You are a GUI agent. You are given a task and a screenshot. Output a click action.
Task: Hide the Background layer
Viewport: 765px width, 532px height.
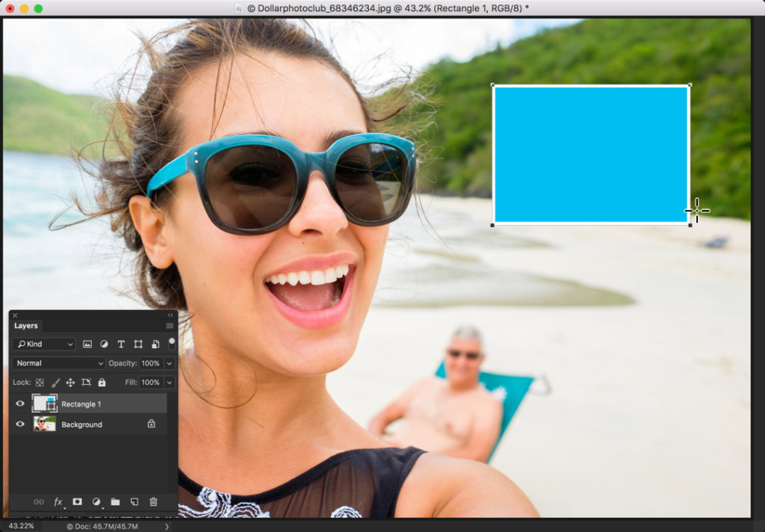pyautogui.click(x=19, y=424)
